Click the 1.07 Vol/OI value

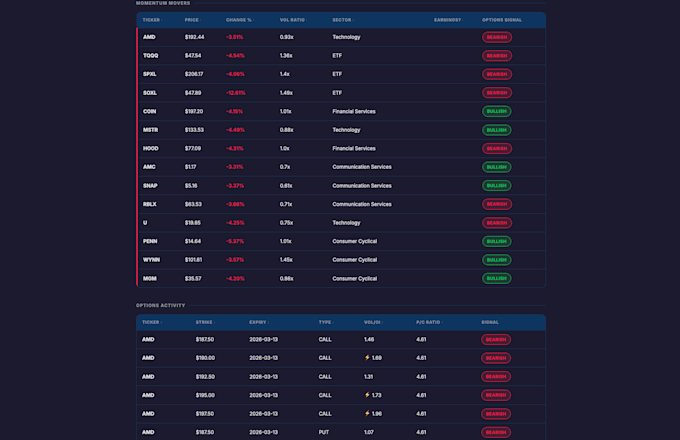point(369,432)
